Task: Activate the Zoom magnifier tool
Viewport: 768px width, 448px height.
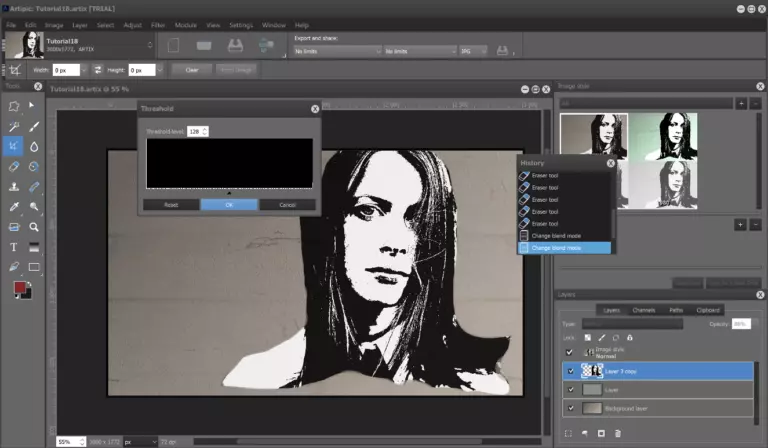Action: 34,227
